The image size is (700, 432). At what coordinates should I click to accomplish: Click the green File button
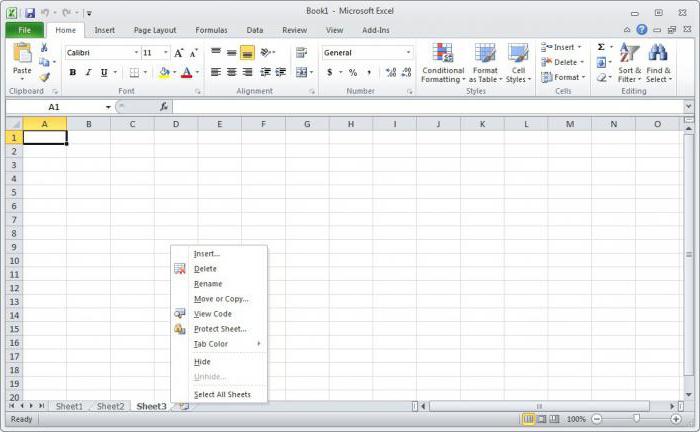[x=24, y=30]
